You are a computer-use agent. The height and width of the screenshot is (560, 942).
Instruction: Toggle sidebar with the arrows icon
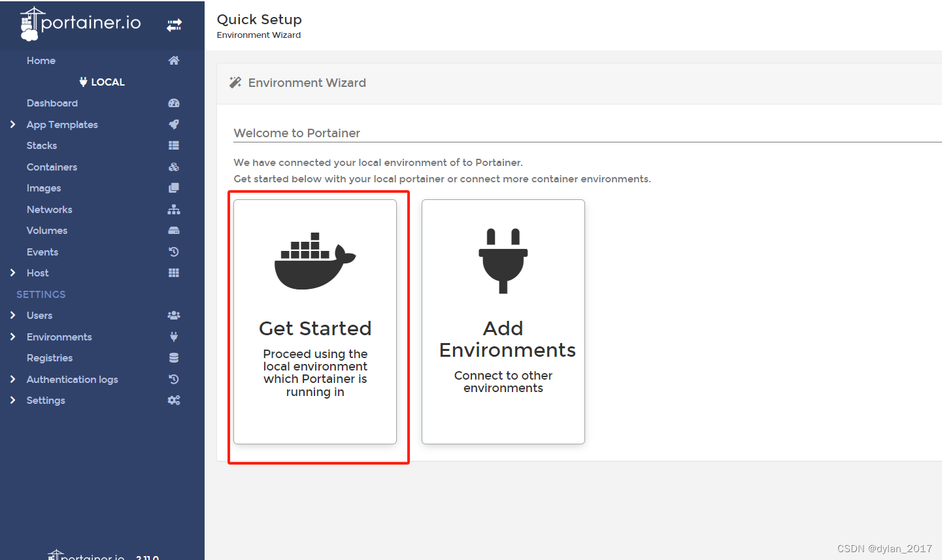click(174, 25)
